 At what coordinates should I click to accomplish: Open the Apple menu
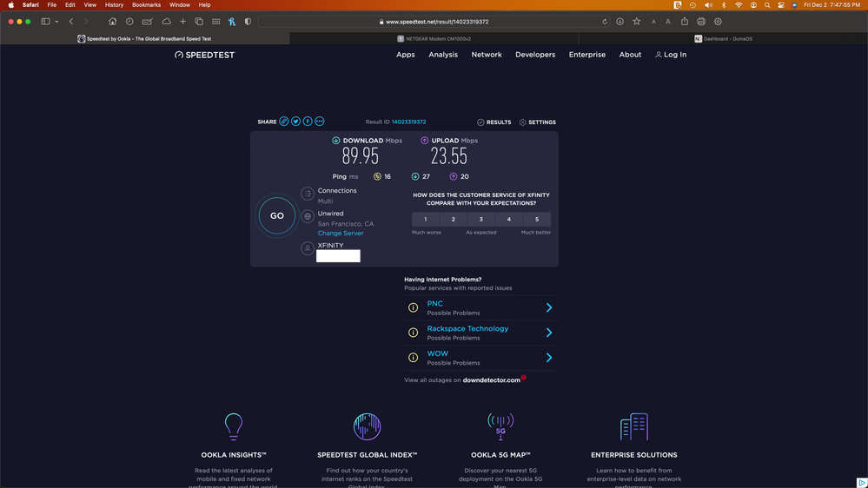pyautogui.click(x=11, y=5)
